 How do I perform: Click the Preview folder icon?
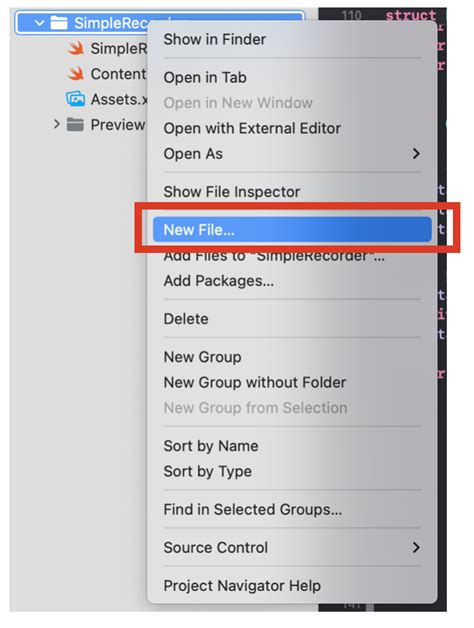[x=75, y=125]
